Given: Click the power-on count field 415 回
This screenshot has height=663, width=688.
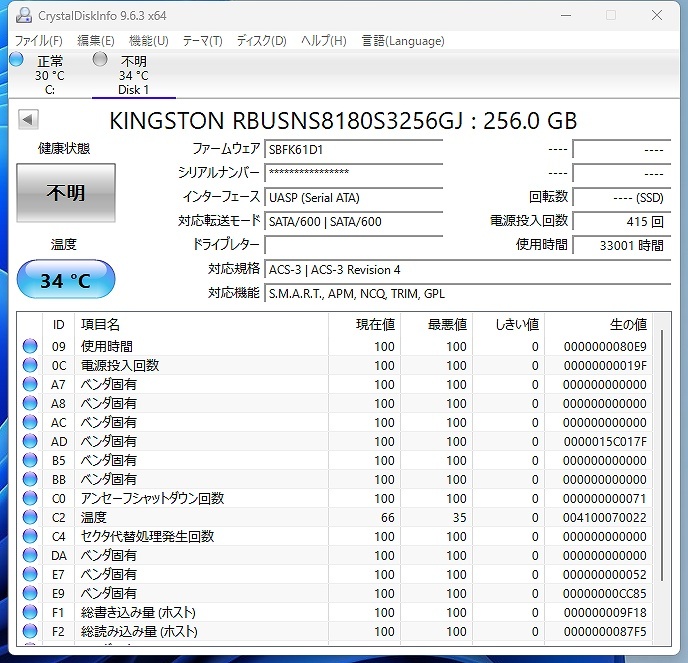Looking at the screenshot, I should click(x=622, y=222).
